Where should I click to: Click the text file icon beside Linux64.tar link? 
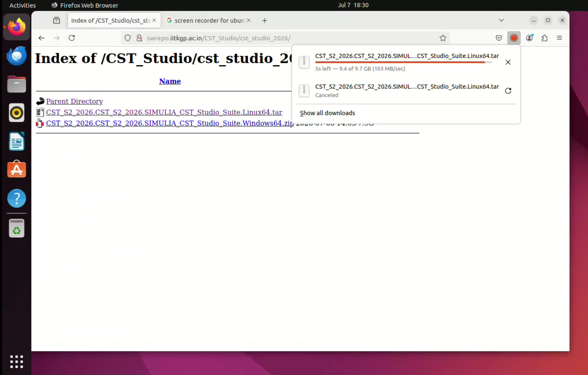pos(40,112)
